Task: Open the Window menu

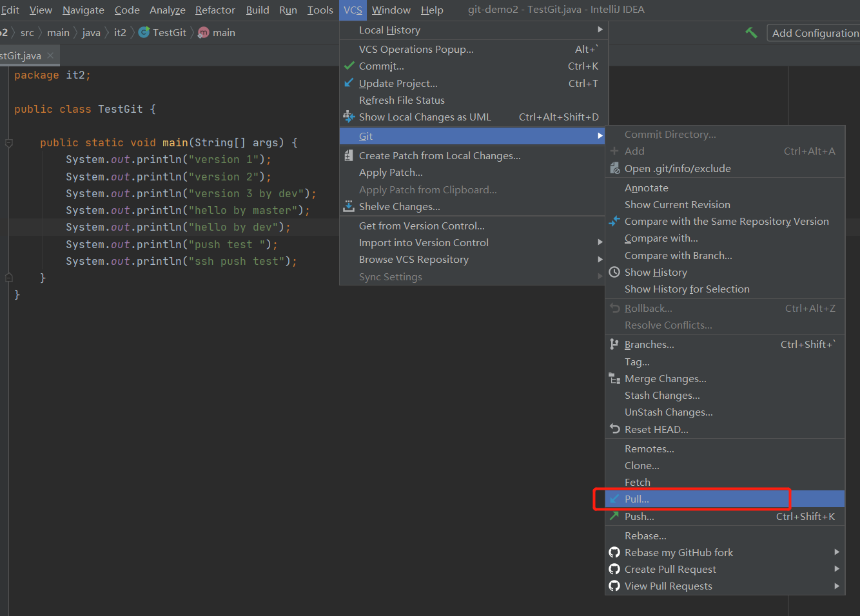Action: pos(391,10)
